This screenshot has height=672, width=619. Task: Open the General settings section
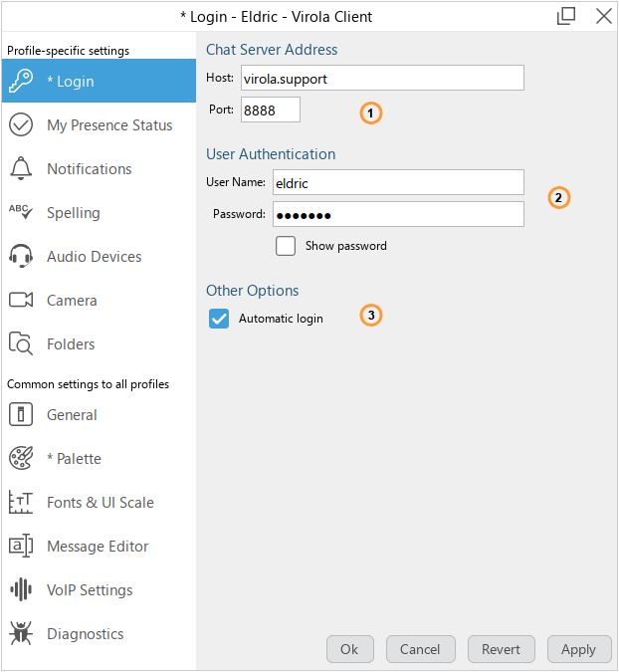coord(72,415)
